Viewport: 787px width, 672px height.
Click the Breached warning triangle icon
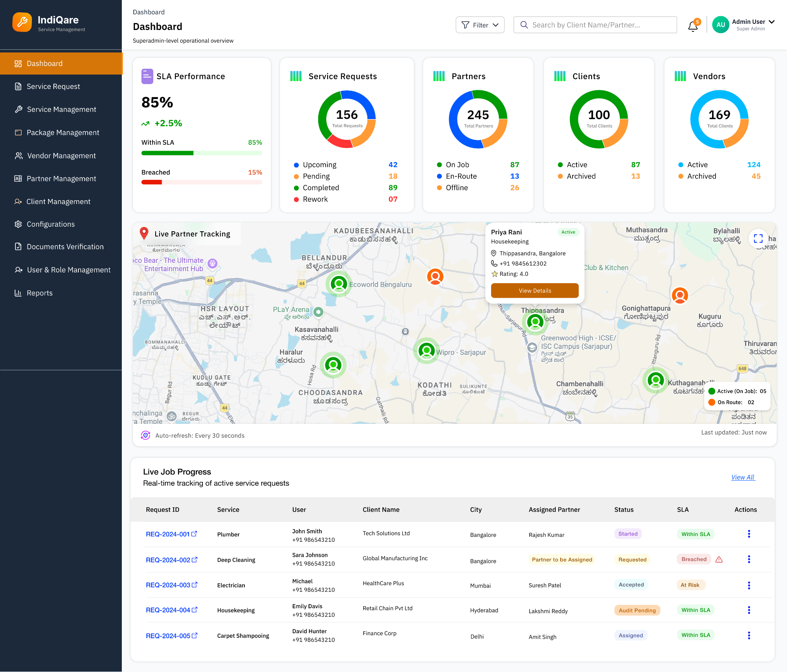pyautogui.click(x=719, y=559)
